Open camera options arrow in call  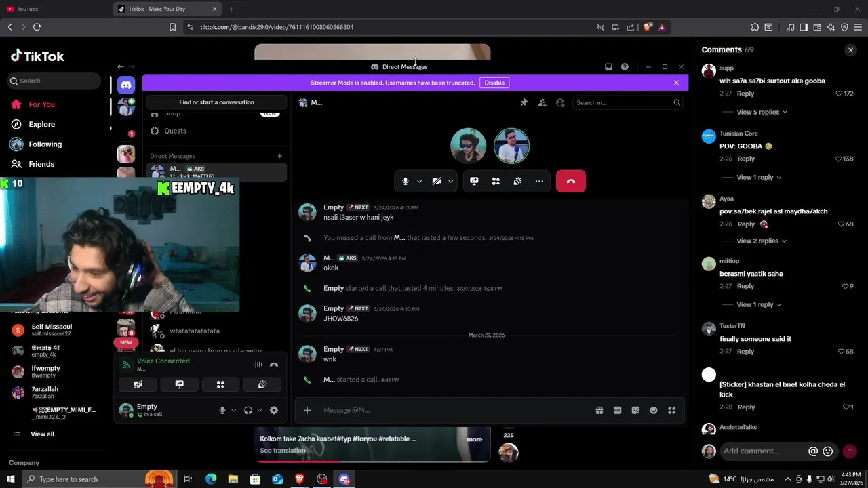pos(450,181)
